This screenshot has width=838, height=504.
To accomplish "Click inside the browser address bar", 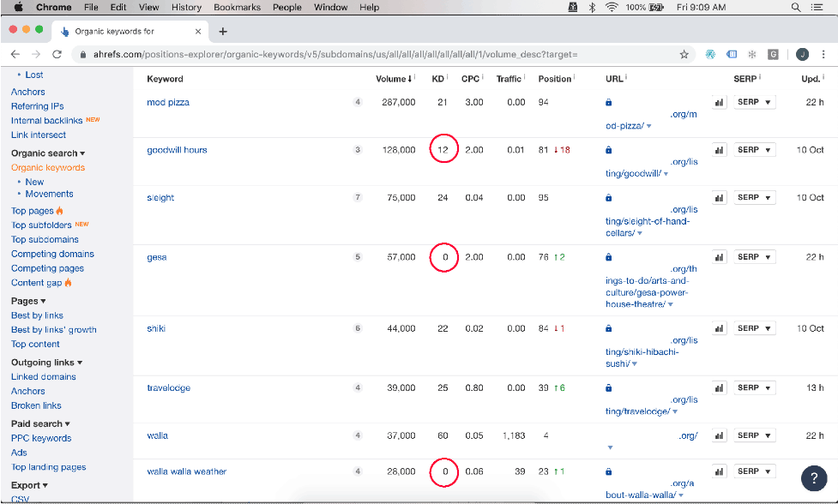I will (x=343, y=54).
